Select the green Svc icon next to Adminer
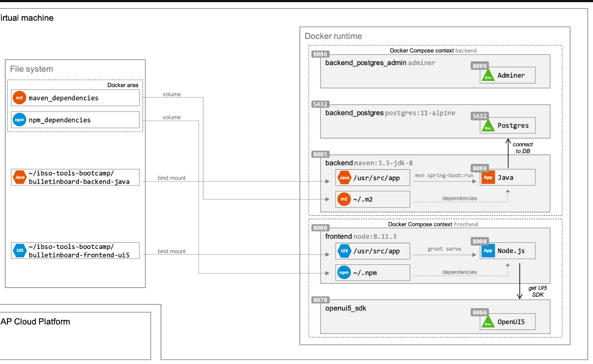The width and height of the screenshot is (593, 364). coord(488,76)
